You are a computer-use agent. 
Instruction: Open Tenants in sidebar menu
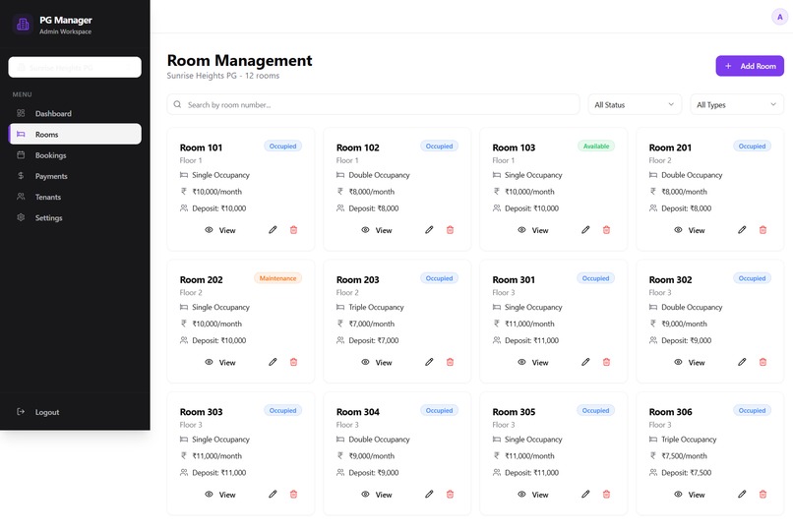point(75,197)
